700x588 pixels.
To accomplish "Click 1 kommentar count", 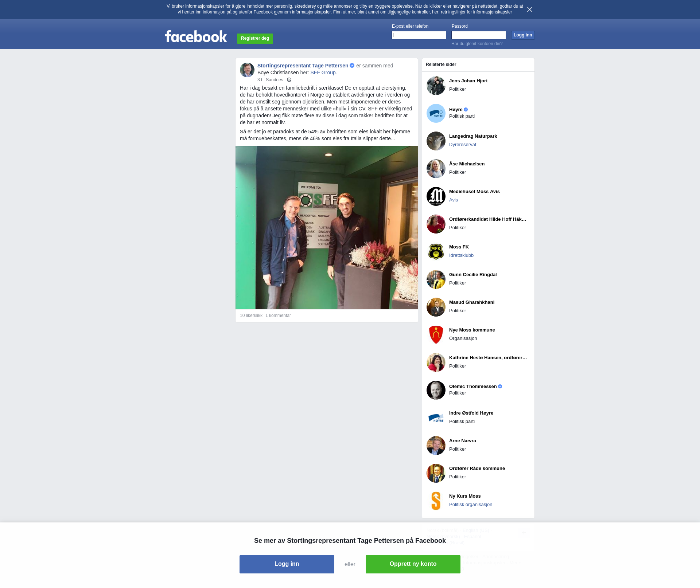I will pos(278,315).
